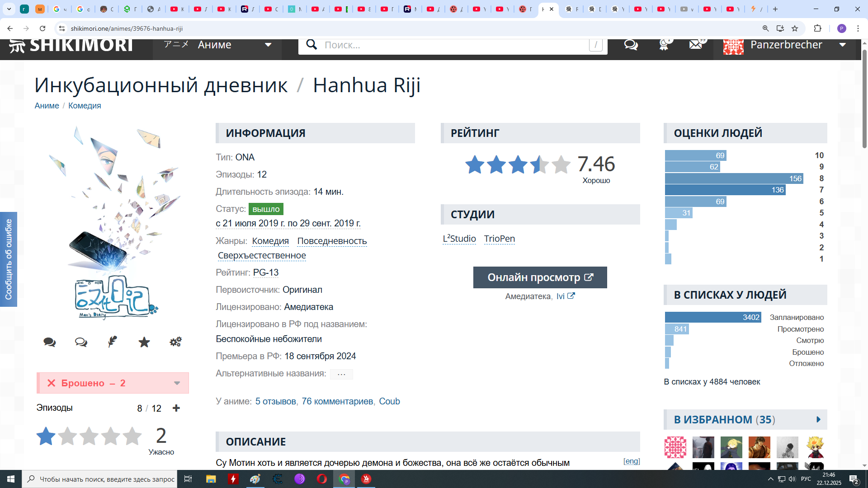Click the feather quill review icon

point(113,342)
